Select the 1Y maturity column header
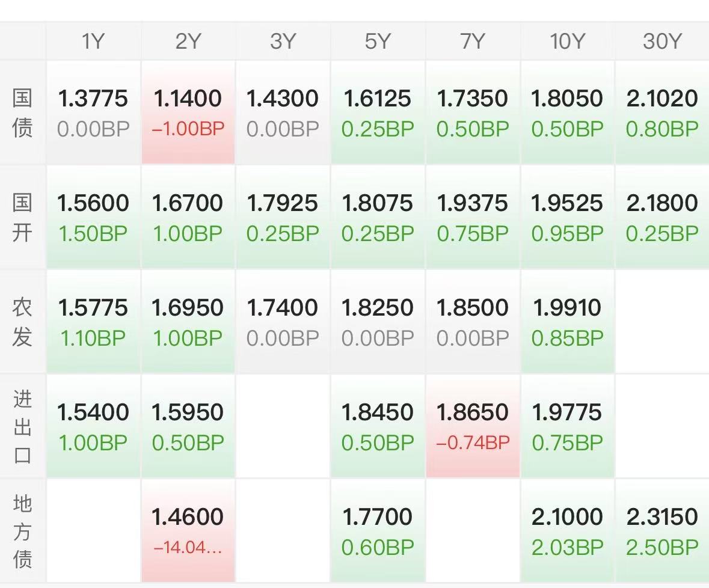The width and height of the screenshot is (709, 588). (x=93, y=41)
